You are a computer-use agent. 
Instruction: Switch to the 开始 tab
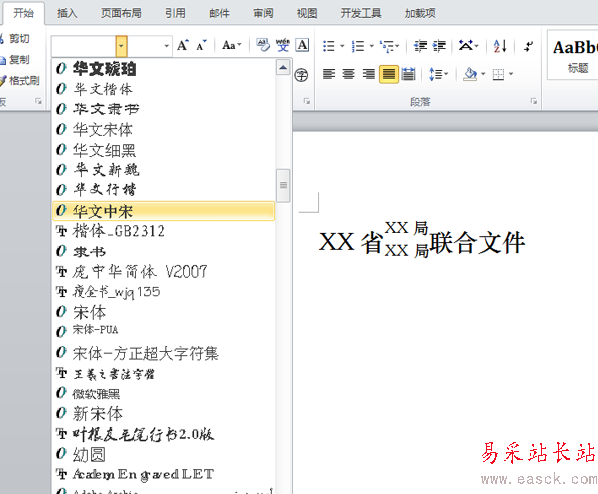(x=23, y=13)
